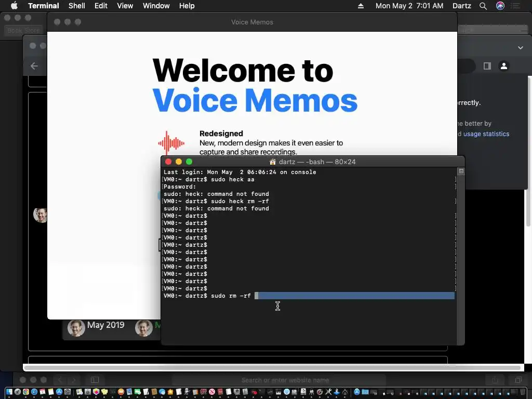Toggle Safari's sidebar button

[95, 380]
